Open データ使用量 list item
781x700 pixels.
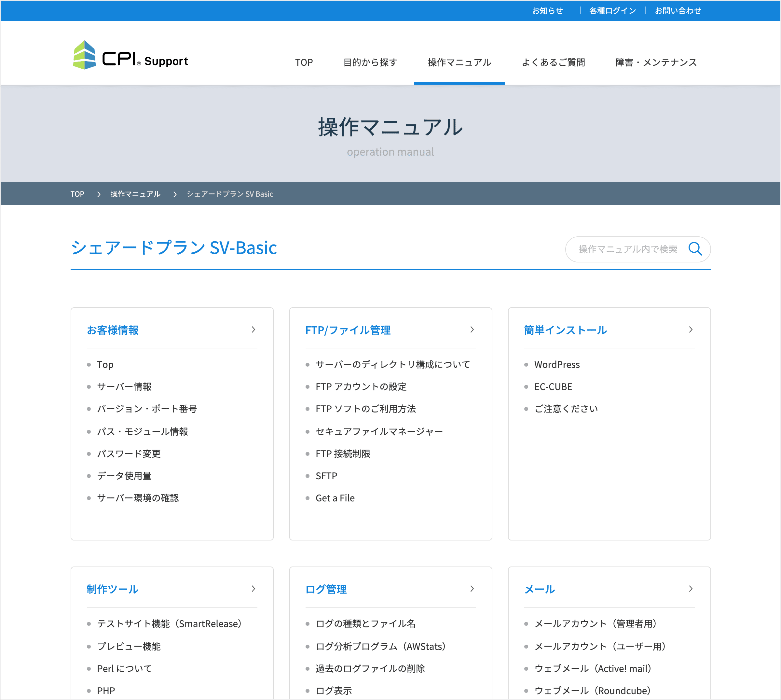coord(124,476)
